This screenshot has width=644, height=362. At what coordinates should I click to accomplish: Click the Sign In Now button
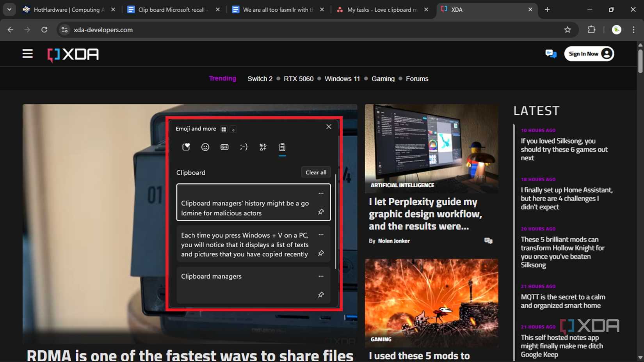tap(589, 53)
